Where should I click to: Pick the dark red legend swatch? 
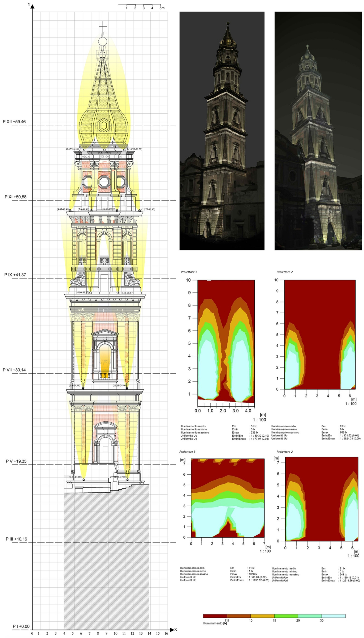click(x=215, y=616)
